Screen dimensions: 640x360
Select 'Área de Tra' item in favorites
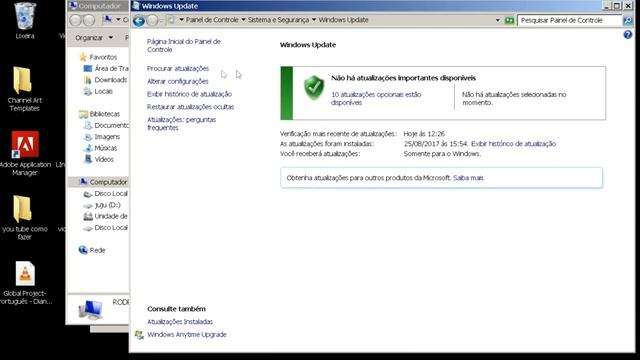point(111,69)
